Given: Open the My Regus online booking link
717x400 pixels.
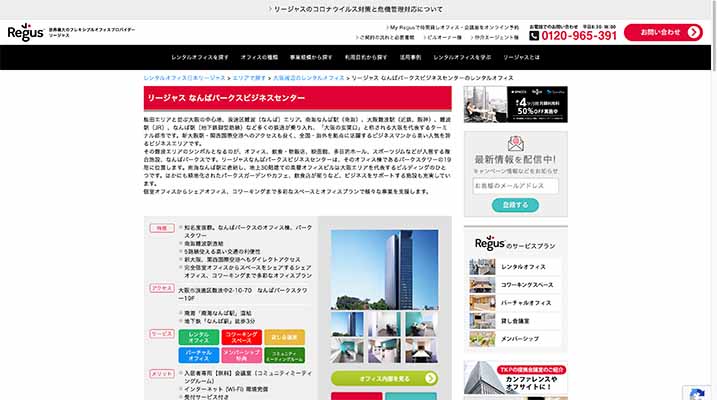Looking at the screenshot, I should (x=453, y=27).
